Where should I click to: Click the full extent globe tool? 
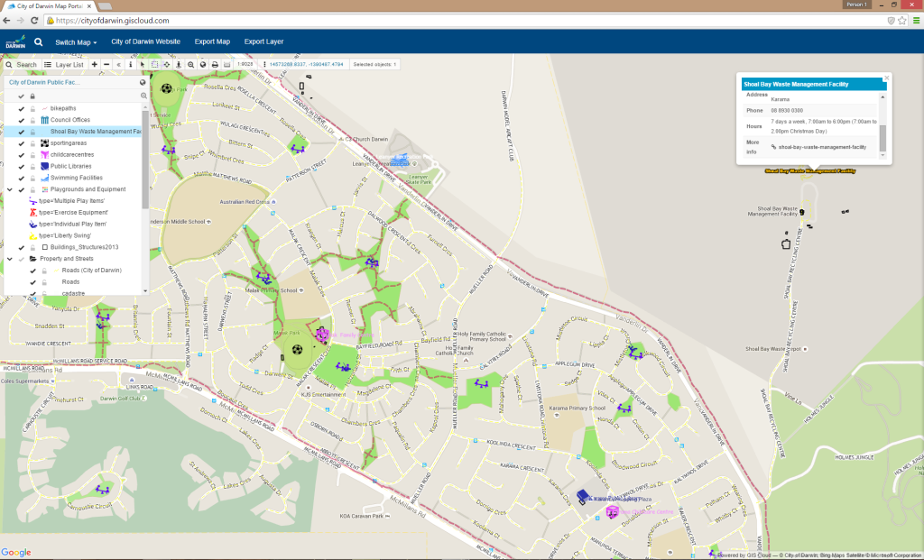click(203, 64)
